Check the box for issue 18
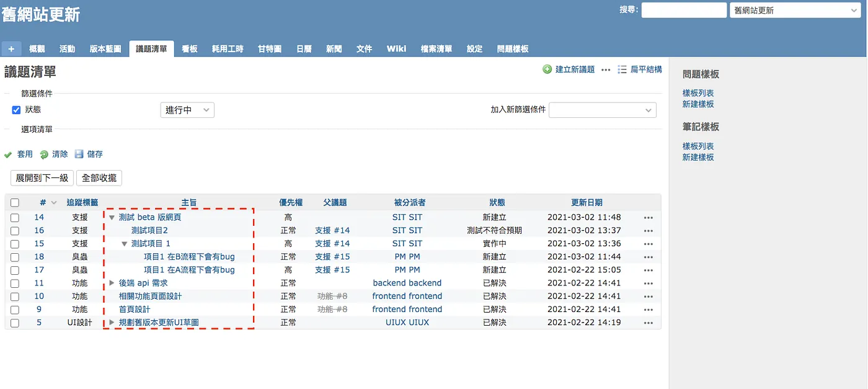868x389 pixels. pos(15,257)
